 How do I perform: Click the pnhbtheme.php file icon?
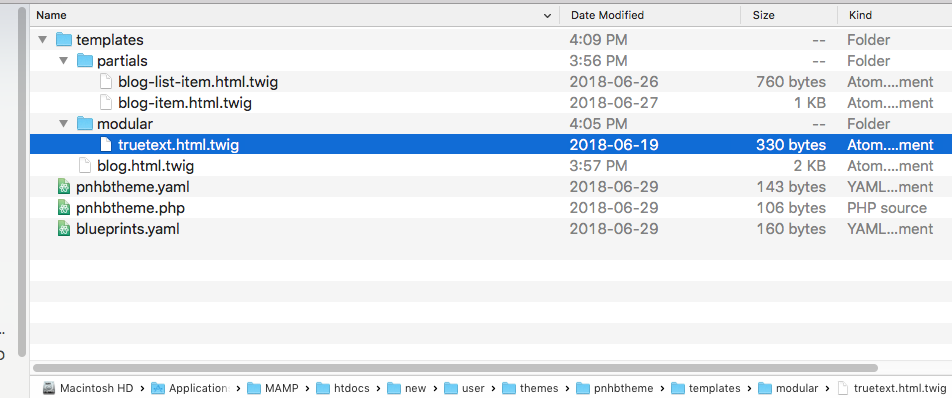[x=64, y=208]
